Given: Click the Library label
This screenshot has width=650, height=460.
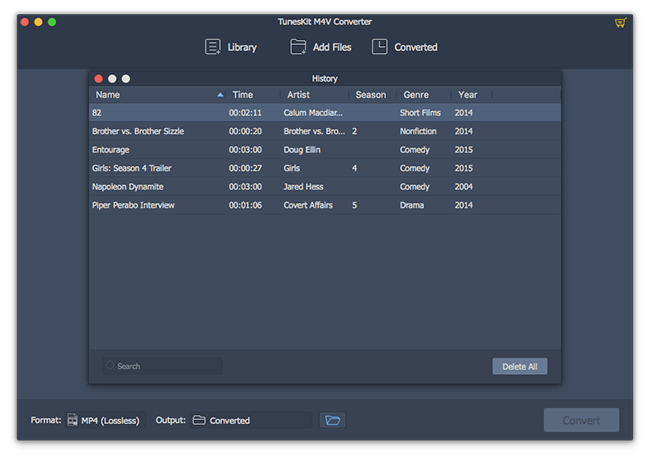Looking at the screenshot, I should 242,47.
